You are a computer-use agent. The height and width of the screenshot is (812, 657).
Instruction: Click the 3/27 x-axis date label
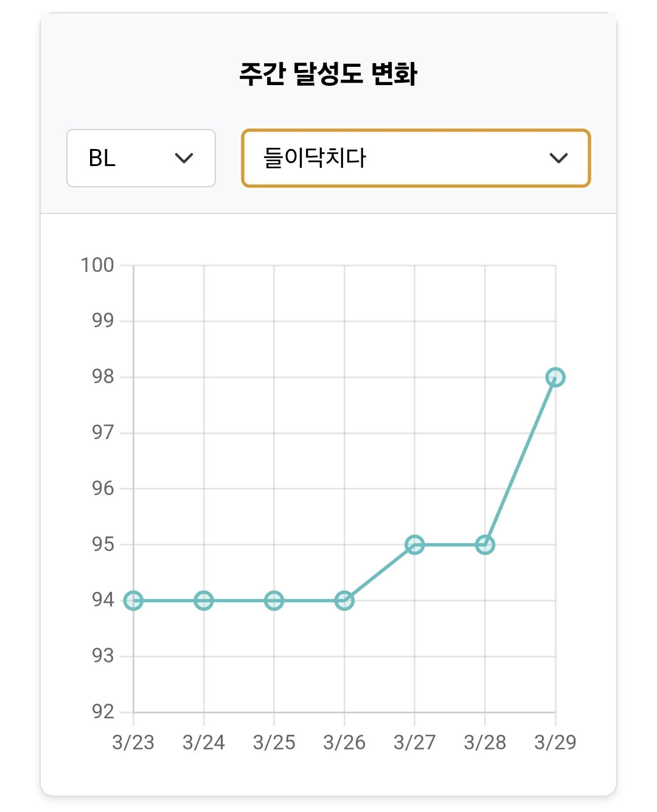coord(415,743)
